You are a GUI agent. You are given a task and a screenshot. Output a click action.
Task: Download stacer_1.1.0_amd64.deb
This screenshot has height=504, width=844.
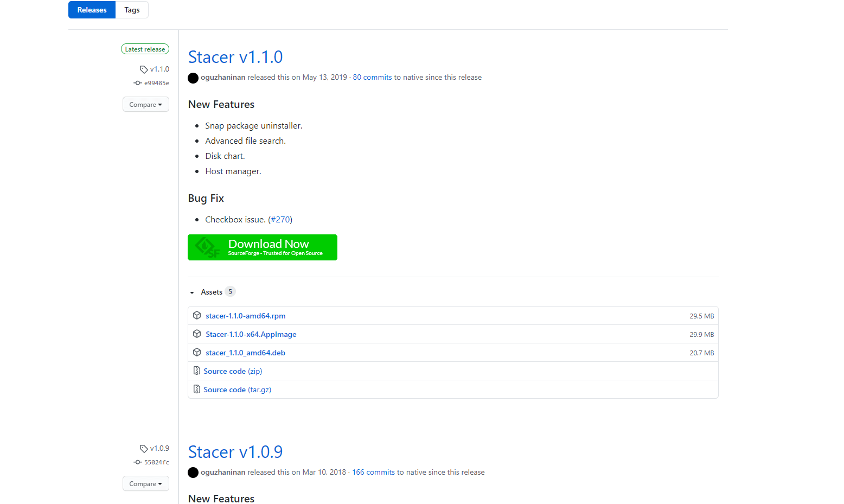point(246,353)
